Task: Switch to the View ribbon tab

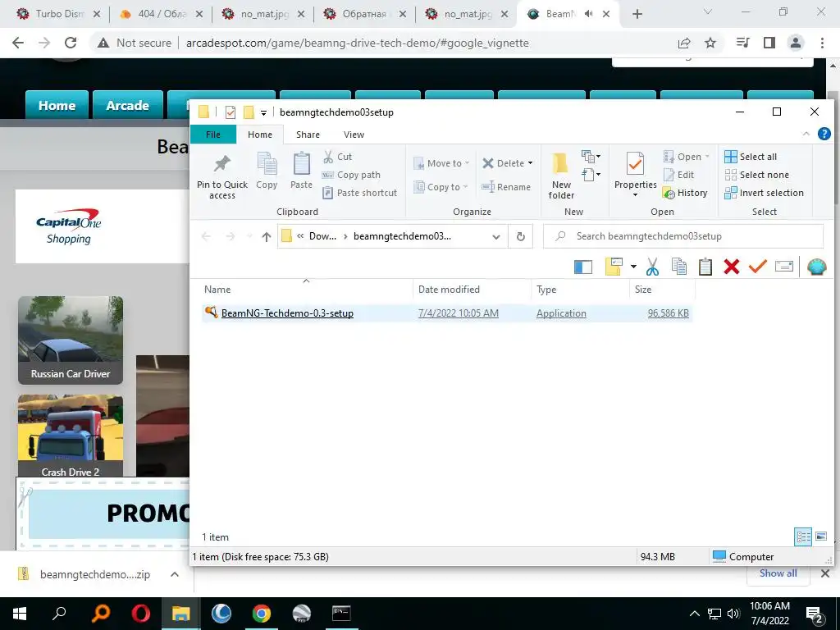Action: pos(354,135)
